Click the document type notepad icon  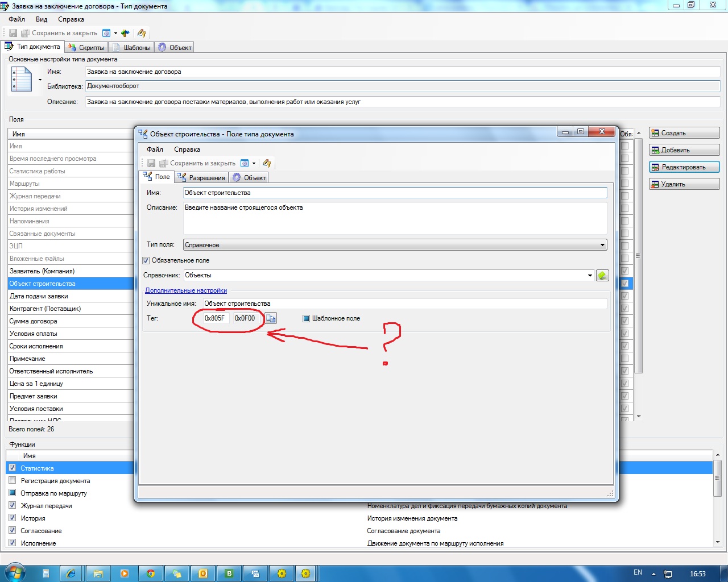[22, 80]
